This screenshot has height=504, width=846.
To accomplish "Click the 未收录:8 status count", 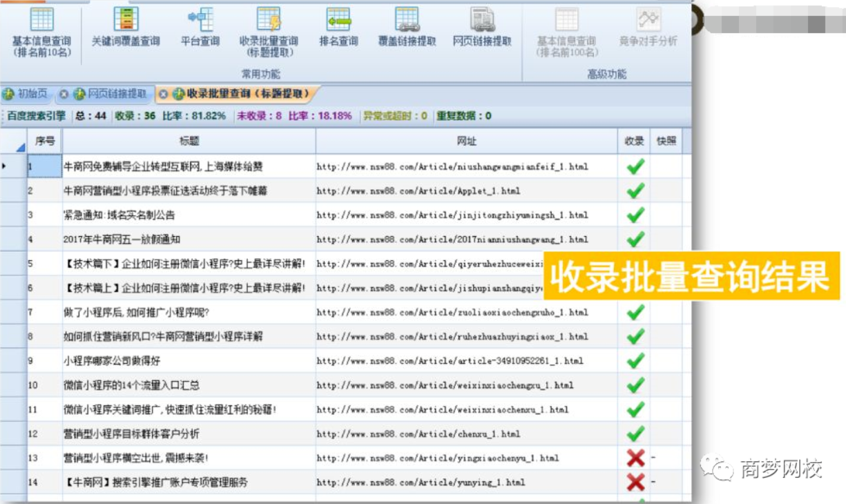I will coord(260,116).
